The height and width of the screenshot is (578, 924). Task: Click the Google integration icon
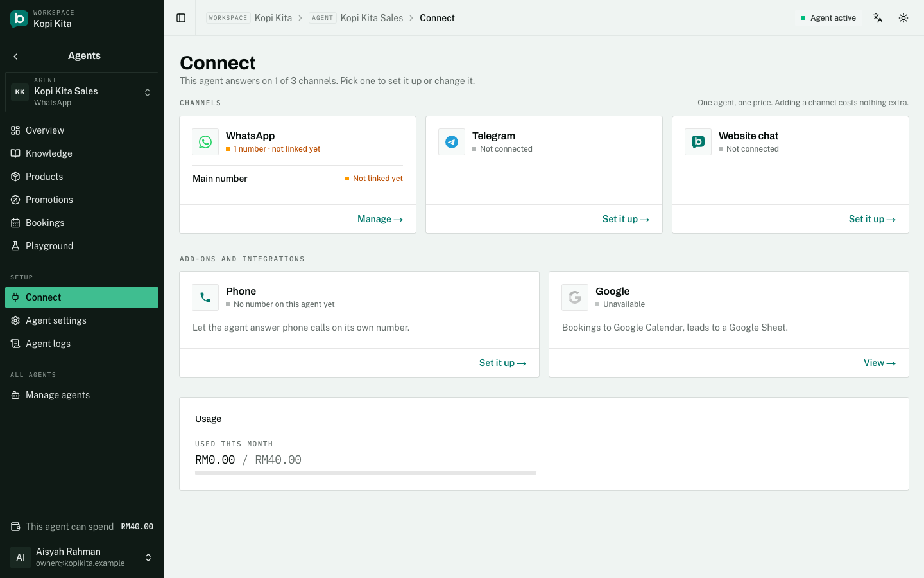575,297
